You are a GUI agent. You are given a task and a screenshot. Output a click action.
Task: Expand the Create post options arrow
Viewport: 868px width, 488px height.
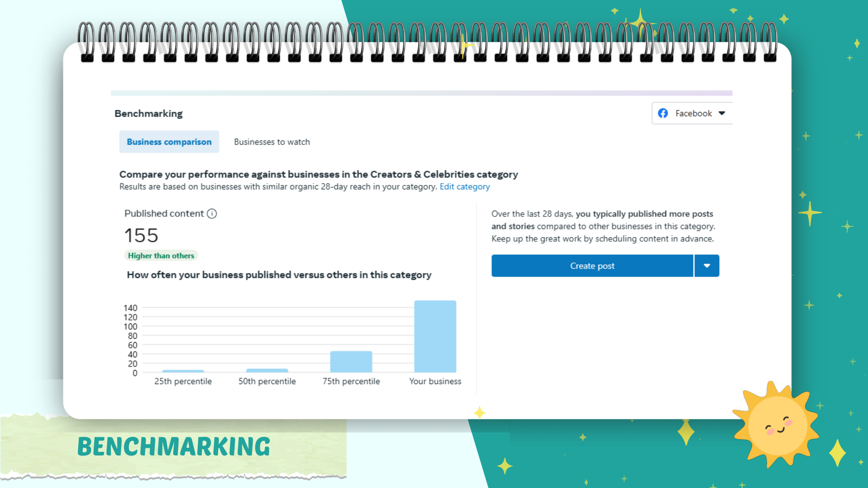[707, 266]
